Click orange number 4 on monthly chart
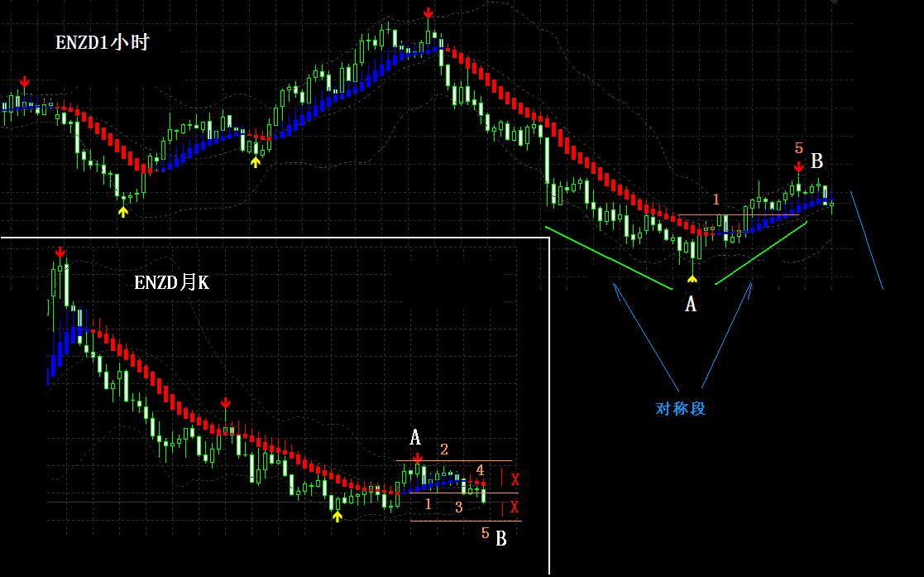 pos(481,470)
